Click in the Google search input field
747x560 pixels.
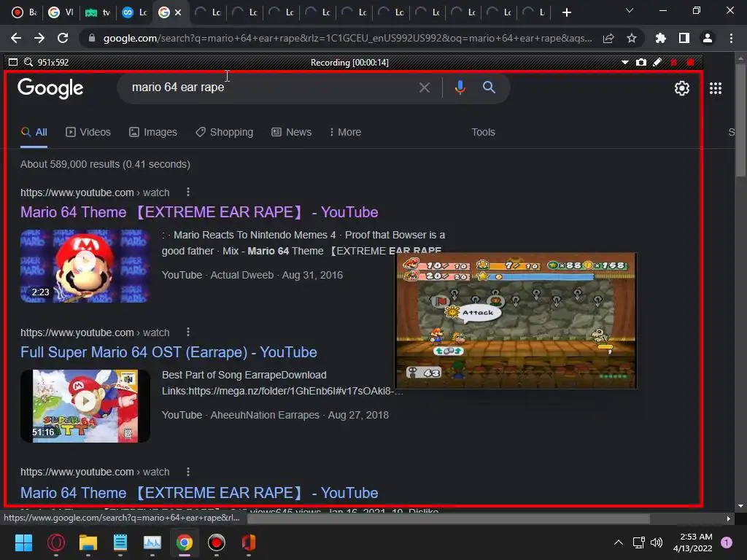click(x=271, y=87)
